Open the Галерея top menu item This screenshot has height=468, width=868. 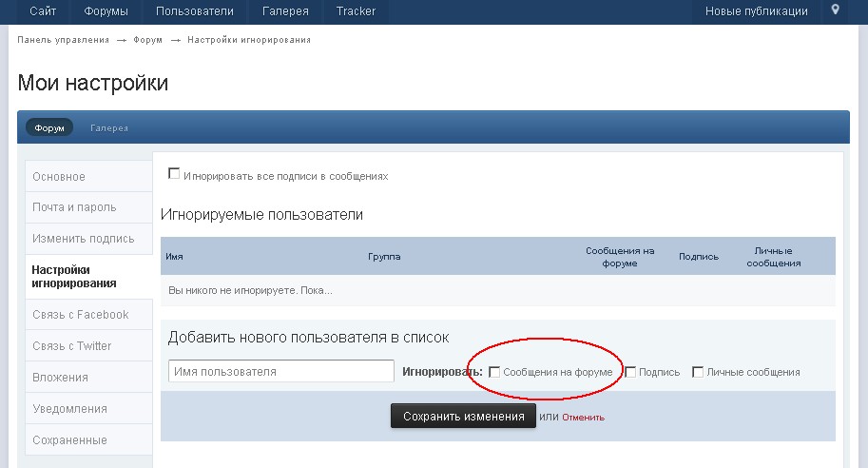coord(285,11)
